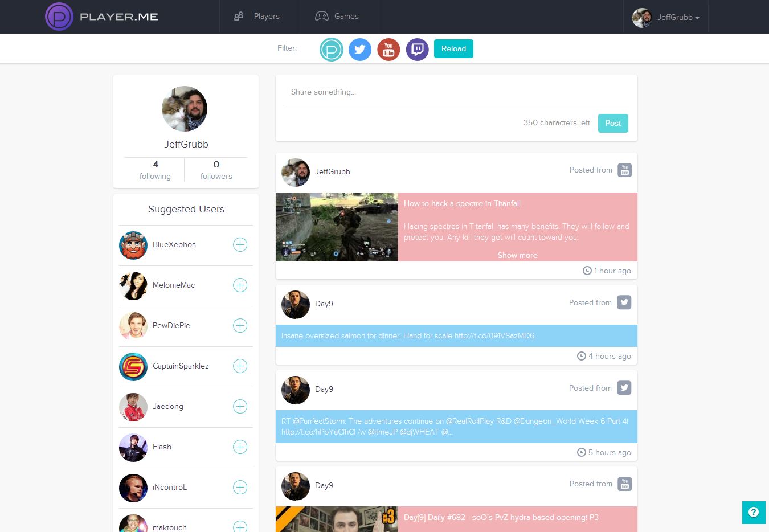Open Jaedong avatar in suggestions
This screenshot has height=532, width=769.
[133, 407]
